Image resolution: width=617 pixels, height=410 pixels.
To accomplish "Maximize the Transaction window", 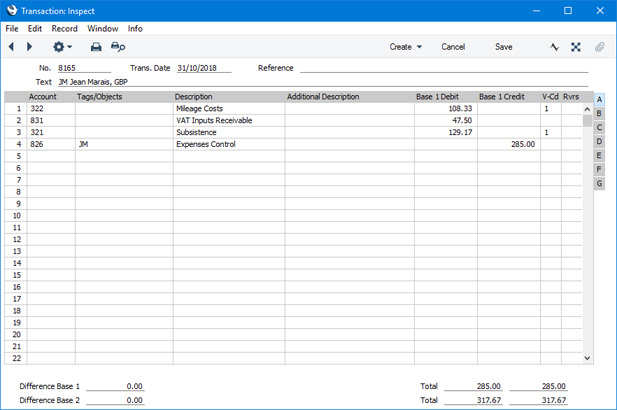I will tap(568, 11).
